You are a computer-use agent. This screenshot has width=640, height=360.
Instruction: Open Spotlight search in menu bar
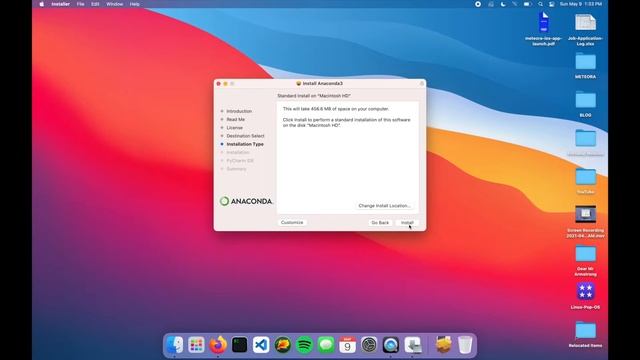(x=540, y=4)
